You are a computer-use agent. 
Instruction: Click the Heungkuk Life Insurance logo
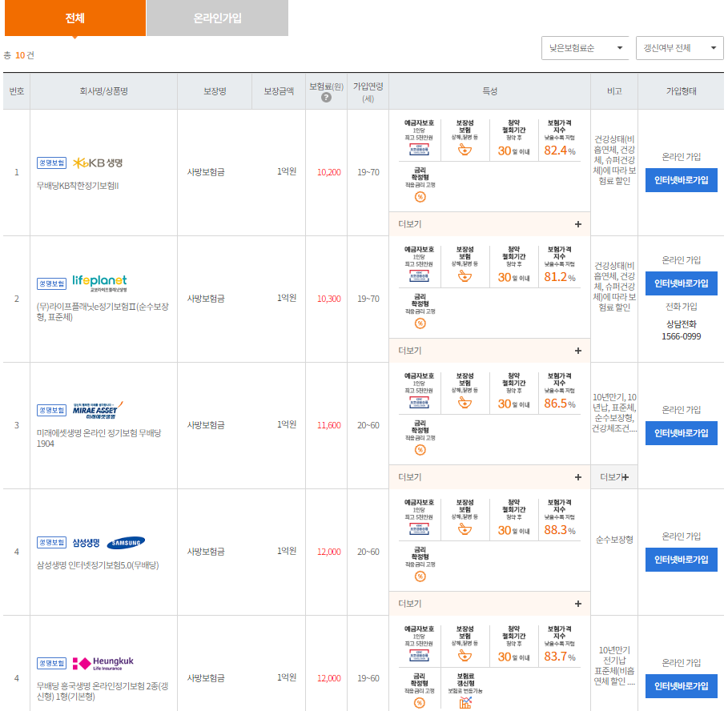pyautogui.click(x=103, y=663)
